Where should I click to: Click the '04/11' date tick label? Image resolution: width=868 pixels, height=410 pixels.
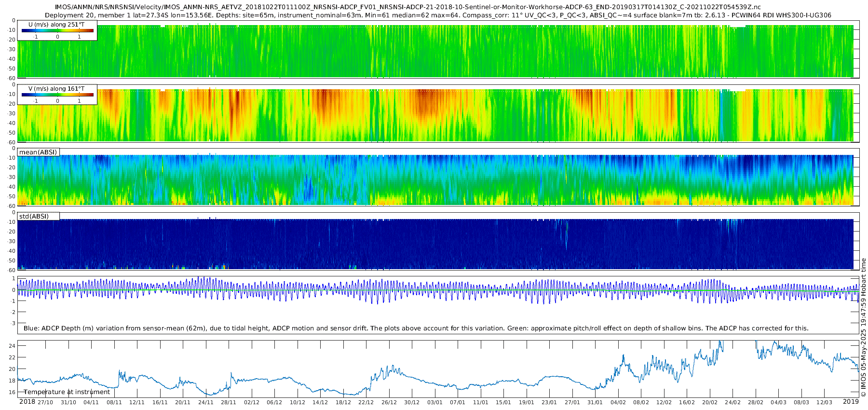coord(91,402)
